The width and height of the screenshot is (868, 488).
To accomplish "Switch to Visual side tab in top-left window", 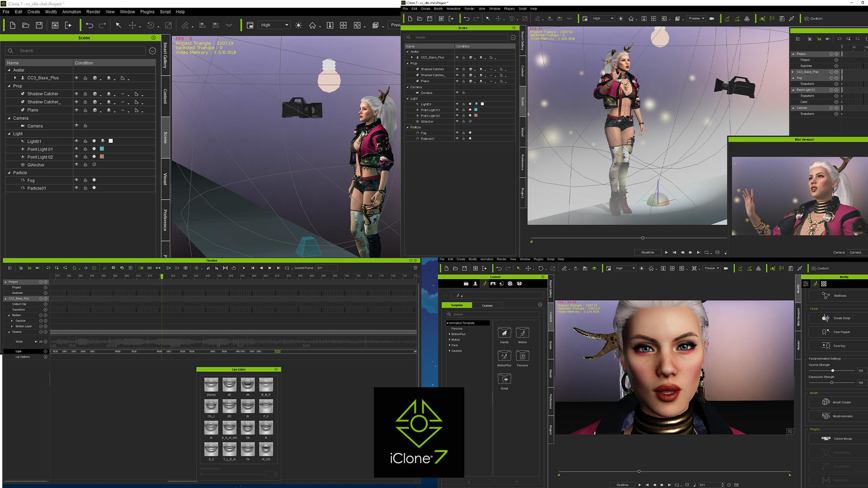I will (165, 179).
